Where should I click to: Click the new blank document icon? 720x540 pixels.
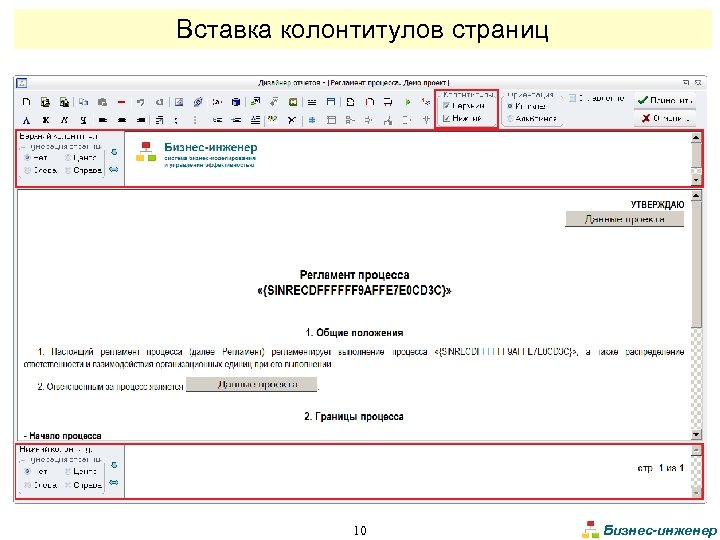tap(26, 102)
